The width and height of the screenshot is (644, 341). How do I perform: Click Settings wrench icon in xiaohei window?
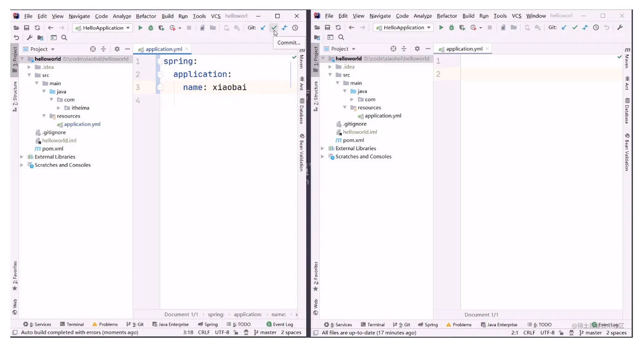coord(620,28)
